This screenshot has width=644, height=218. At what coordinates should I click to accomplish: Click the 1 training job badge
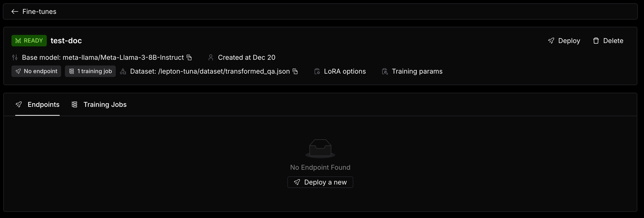90,71
